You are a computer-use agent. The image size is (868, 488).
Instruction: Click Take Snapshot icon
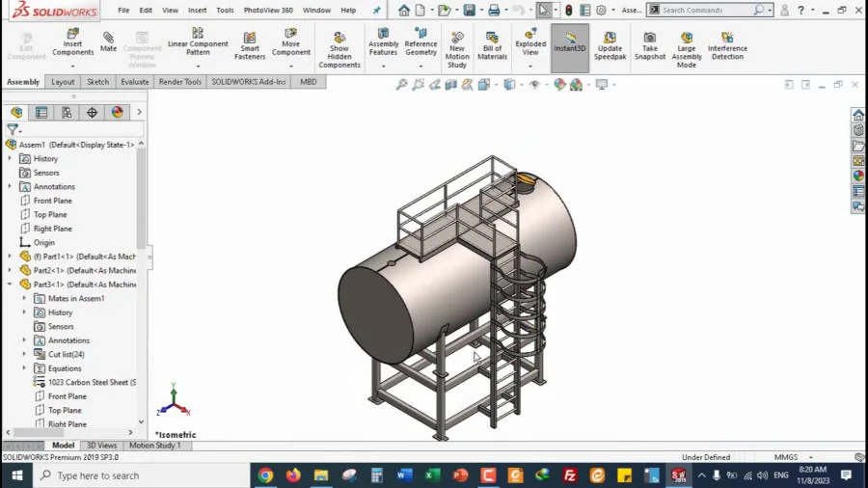coord(650,45)
